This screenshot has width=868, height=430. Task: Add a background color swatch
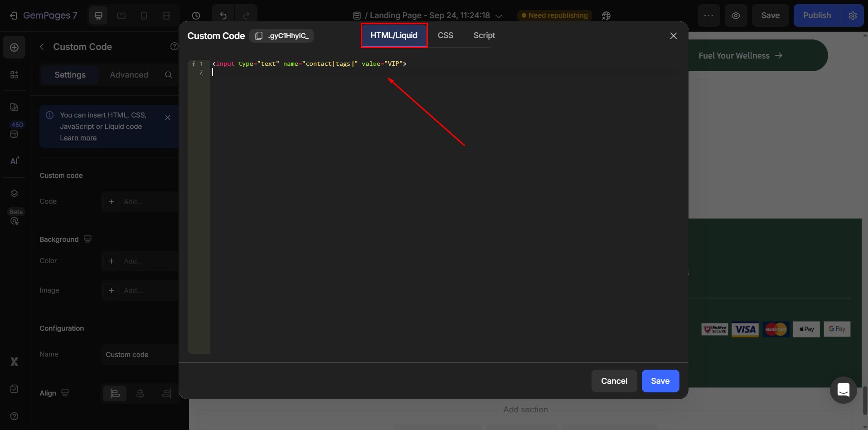tap(112, 261)
